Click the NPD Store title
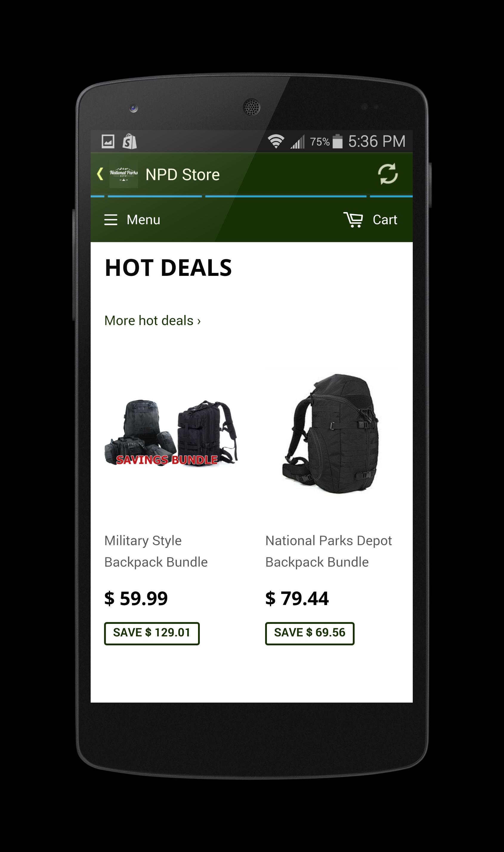This screenshot has height=852, width=504. (183, 174)
